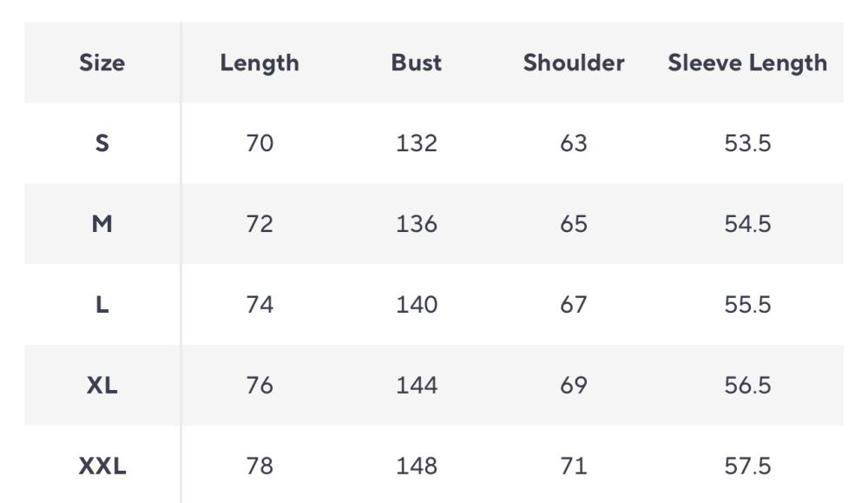Image resolution: width=868 pixels, height=503 pixels.
Task: Click the Sleeve Length column header
Action: point(747,63)
